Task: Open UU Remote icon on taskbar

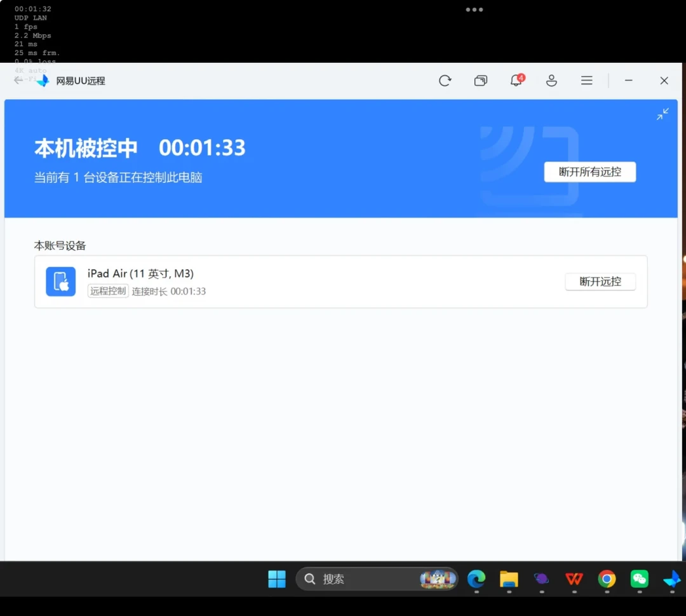Action: 672,579
